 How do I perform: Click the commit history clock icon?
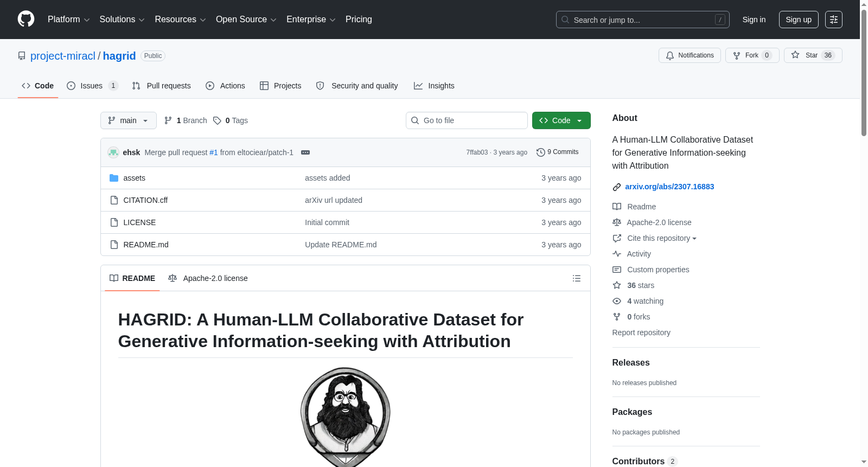(x=540, y=152)
